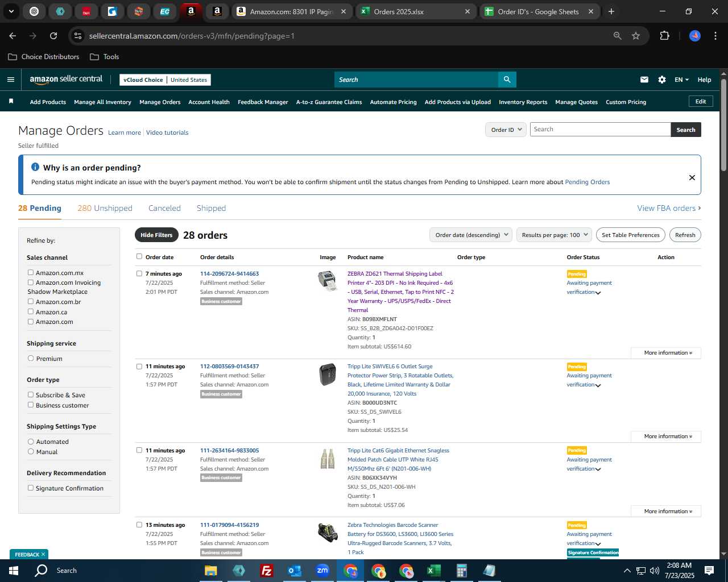728x582 pixels.
Task: Click the Zebra printer product thumbnail
Action: click(x=328, y=281)
